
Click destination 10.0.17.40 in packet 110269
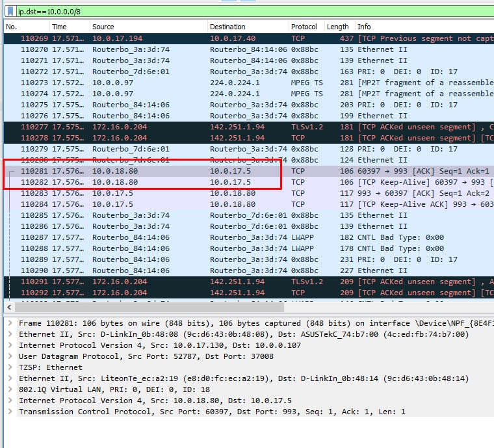click(233, 38)
